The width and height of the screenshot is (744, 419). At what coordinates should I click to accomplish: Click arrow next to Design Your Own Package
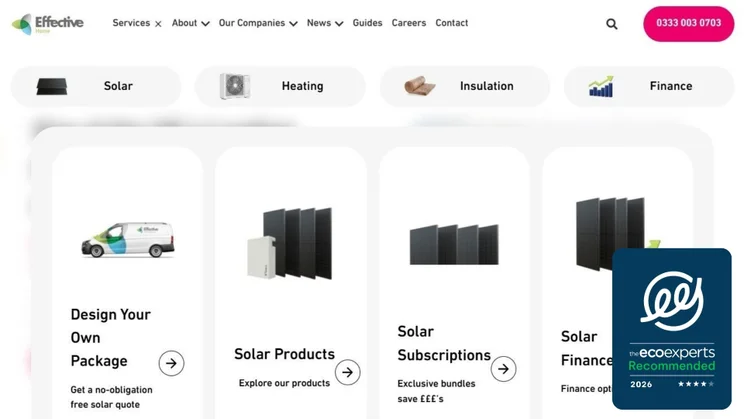[x=171, y=363]
